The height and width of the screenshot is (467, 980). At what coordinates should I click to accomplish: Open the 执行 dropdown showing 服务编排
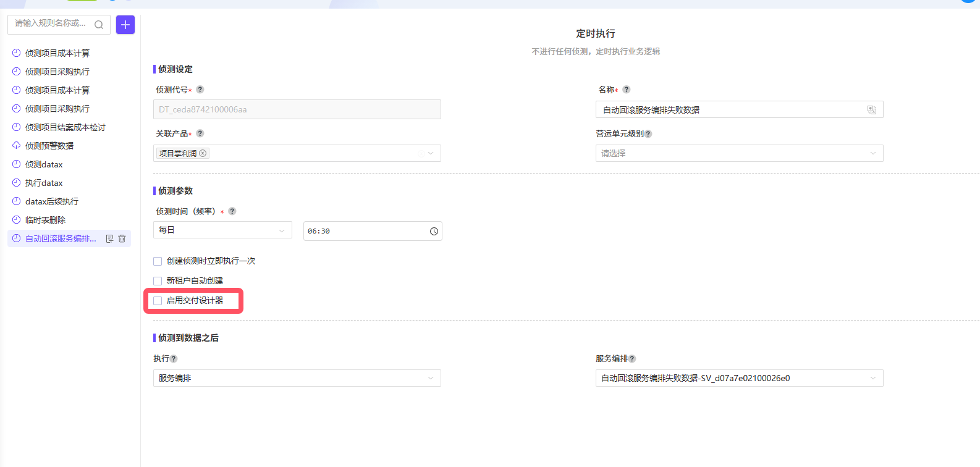coord(297,378)
